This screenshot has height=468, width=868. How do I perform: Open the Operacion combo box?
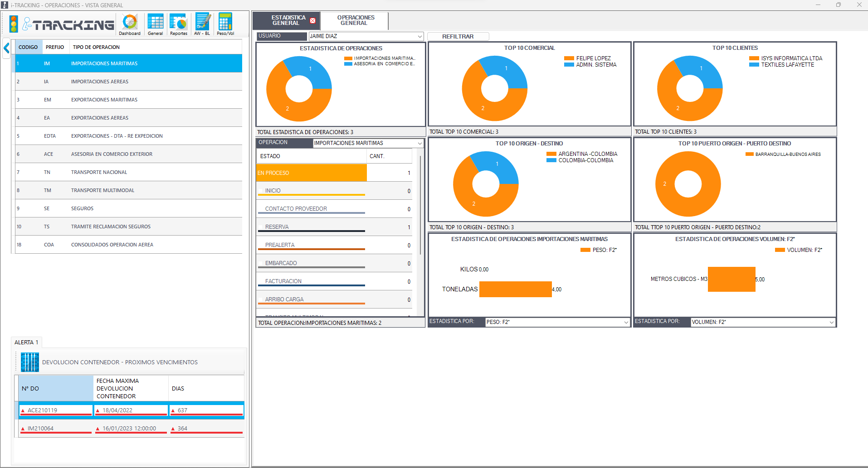point(419,143)
